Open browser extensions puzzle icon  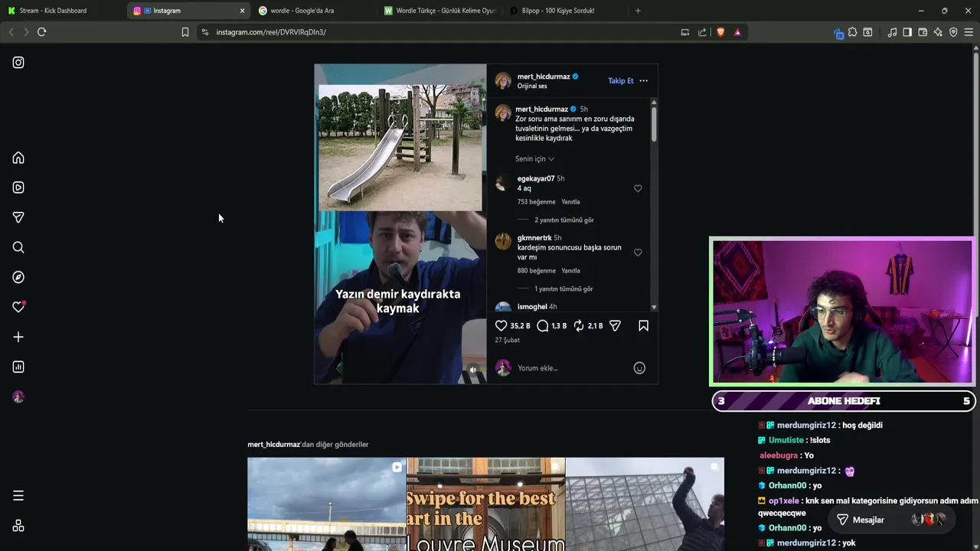pyautogui.click(x=852, y=32)
